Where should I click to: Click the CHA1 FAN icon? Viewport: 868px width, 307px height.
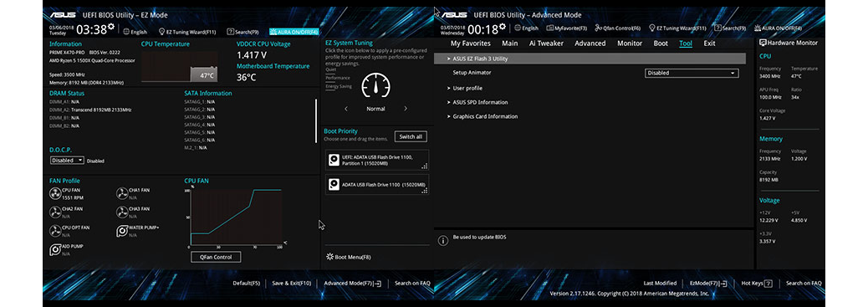click(122, 193)
